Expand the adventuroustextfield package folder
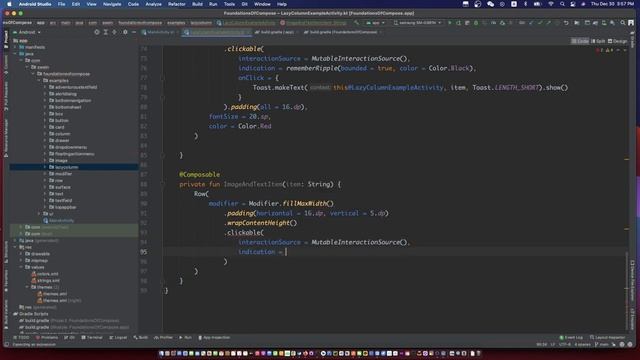The image size is (640, 360). pyautogui.click(x=45, y=87)
